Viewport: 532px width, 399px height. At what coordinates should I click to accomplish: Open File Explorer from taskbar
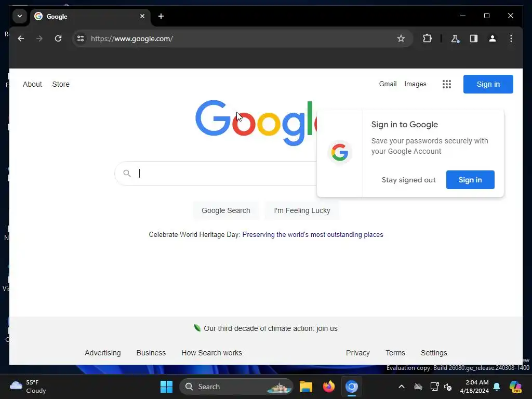305,387
